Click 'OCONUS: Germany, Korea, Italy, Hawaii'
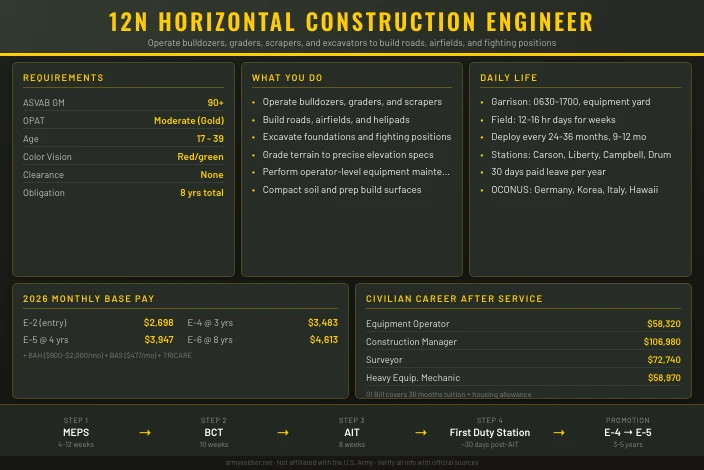 tap(575, 190)
